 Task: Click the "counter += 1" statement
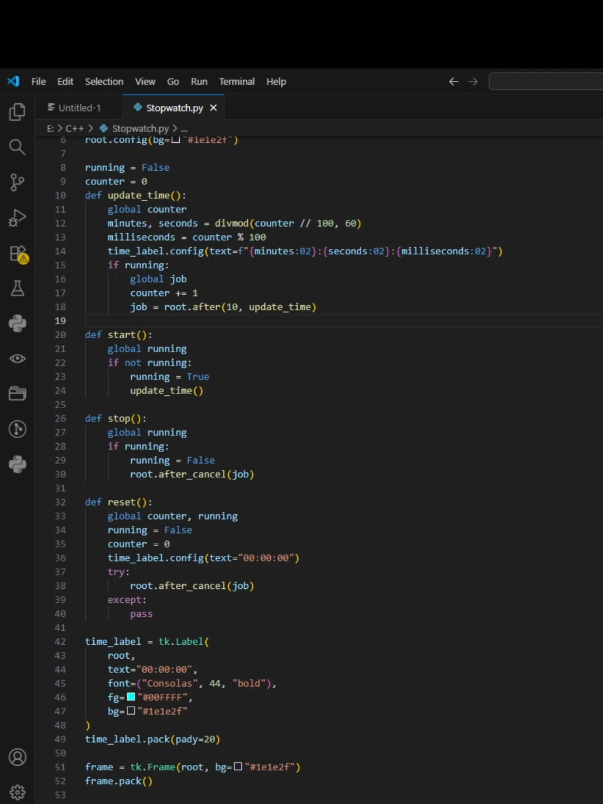(164, 293)
